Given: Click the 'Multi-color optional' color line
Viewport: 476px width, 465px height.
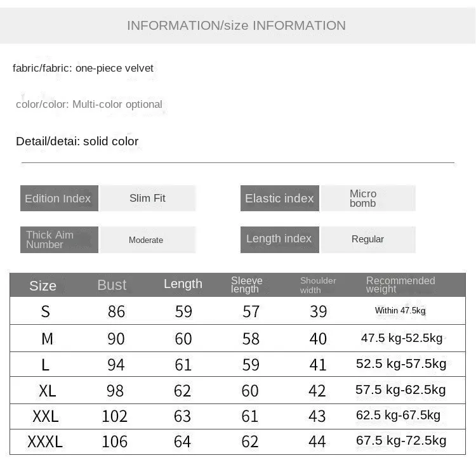Looking at the screenshot, I should click(117, 104).
